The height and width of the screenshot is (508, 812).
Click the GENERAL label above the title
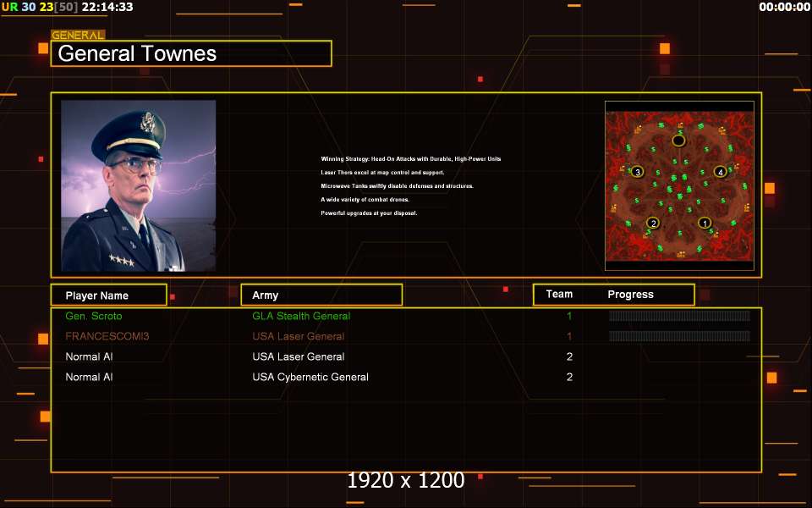tap(78, 36)
